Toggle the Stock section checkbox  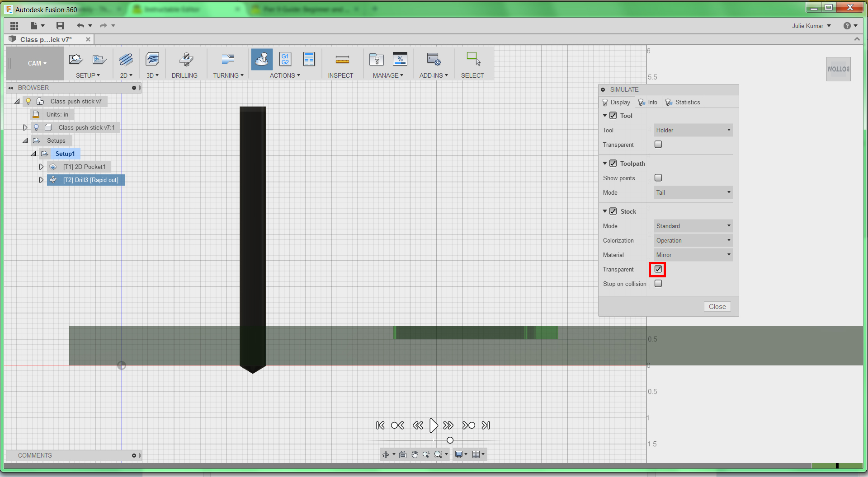pos(613,211)
